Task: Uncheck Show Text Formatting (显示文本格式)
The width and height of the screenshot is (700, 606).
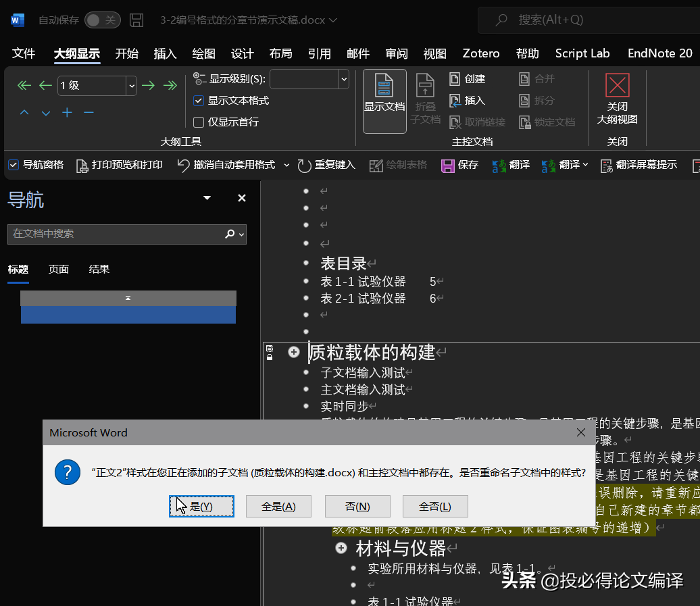Action: [x=199, y=101]
